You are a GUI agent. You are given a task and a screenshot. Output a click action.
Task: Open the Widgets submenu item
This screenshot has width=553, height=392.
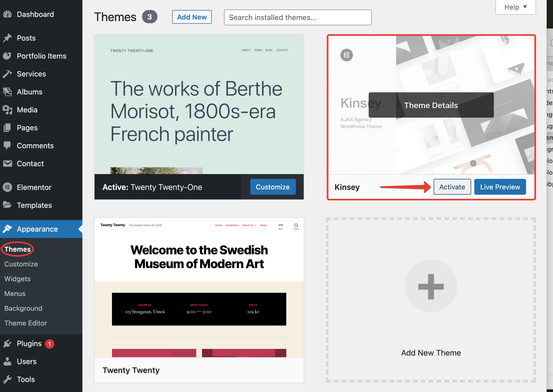[17, 279]
